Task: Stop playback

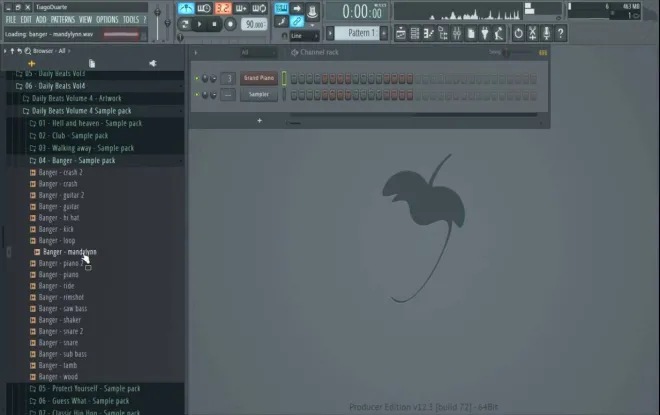Action: 214,24
